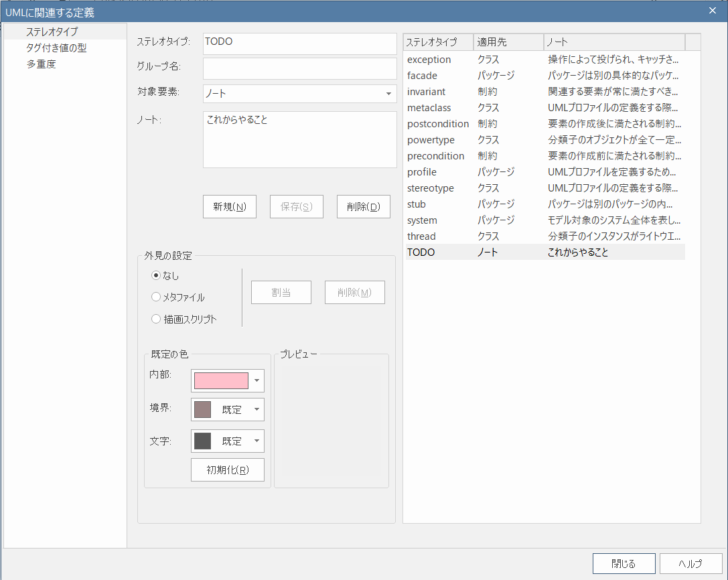Click the ステレオタイプ name input field
This screenshot has width=728, height=580.
click(300, 44)
